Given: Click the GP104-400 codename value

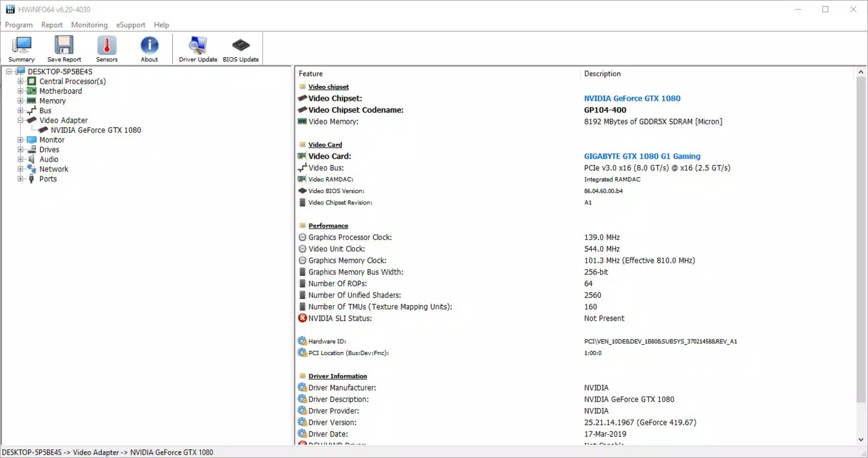Looking at the screenshot, I should point(605,110).
